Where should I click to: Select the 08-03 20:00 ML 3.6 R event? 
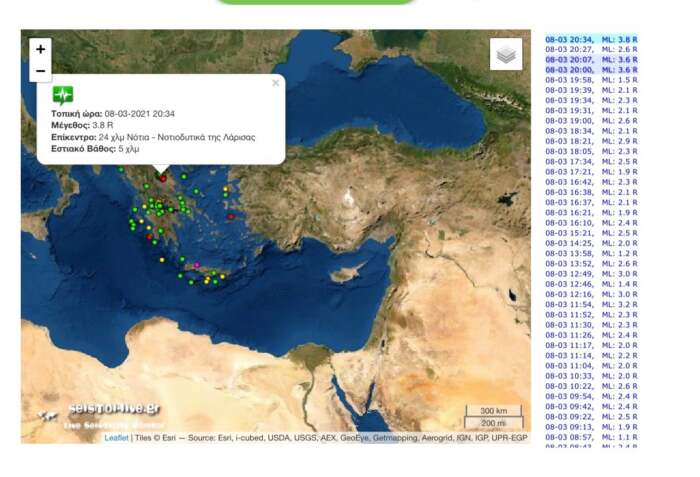click(590, 70)
